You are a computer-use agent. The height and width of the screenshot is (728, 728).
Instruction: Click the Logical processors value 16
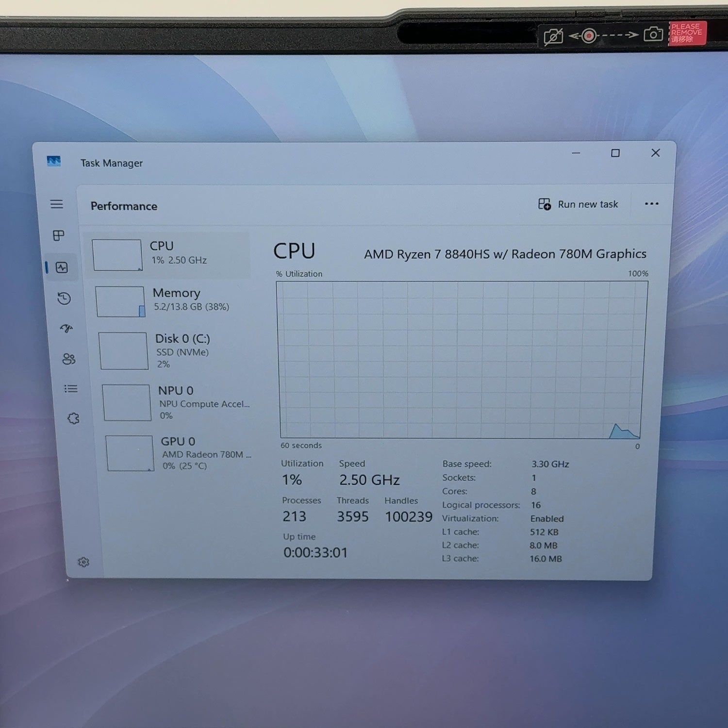point(535,505)
